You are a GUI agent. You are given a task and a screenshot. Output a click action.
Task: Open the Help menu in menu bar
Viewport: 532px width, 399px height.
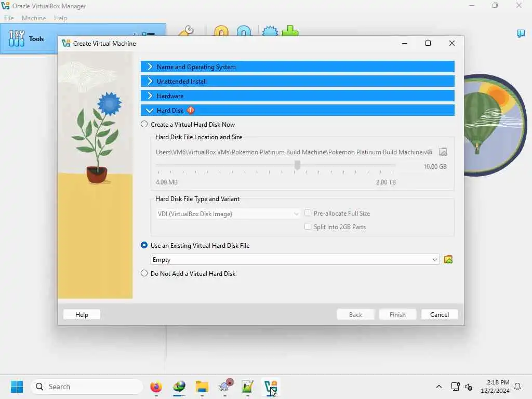pos(60,18)
